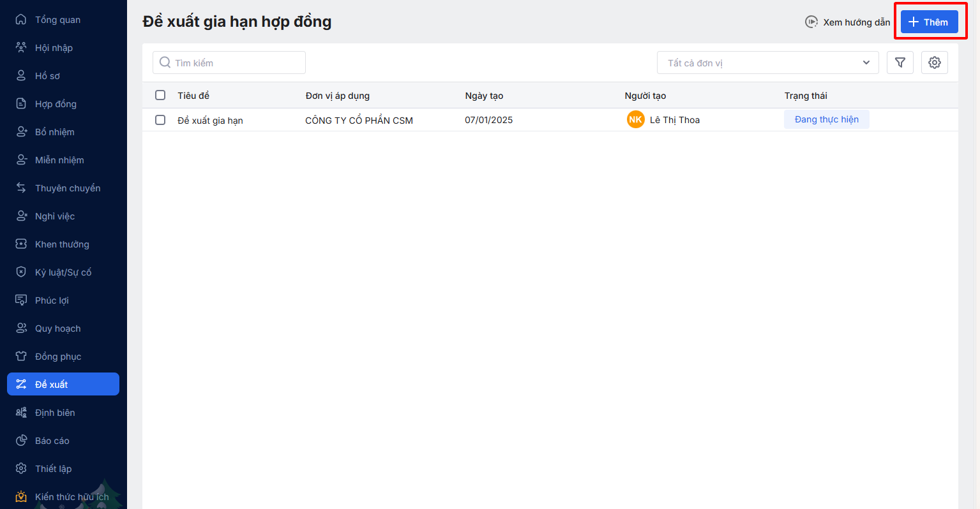Click the Đồng phục shirt icon
Image resolution: width=980 pixels, height=509 pixels.
21,357
